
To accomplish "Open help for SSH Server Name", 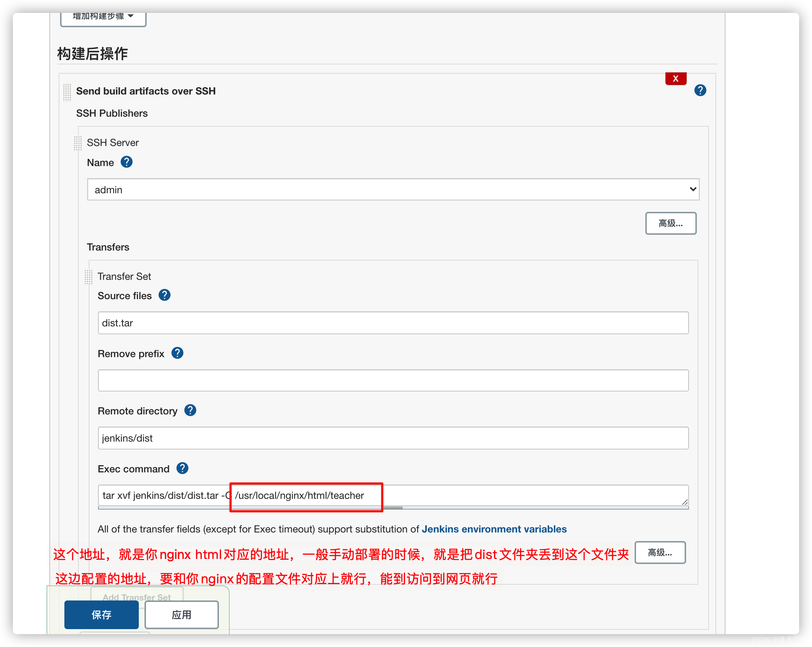I will click(x=126, y=162).
